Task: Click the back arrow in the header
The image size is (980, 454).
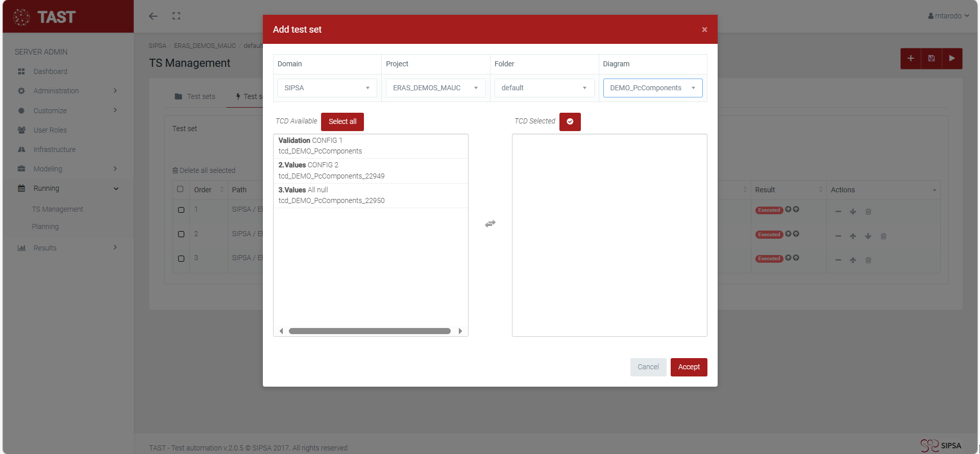Action: pos(153,16)
